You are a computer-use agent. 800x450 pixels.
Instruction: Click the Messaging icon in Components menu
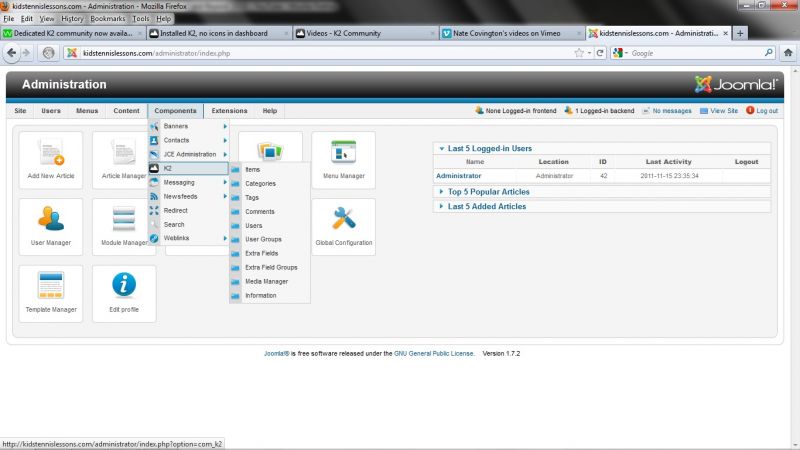[x=154, y=182]
